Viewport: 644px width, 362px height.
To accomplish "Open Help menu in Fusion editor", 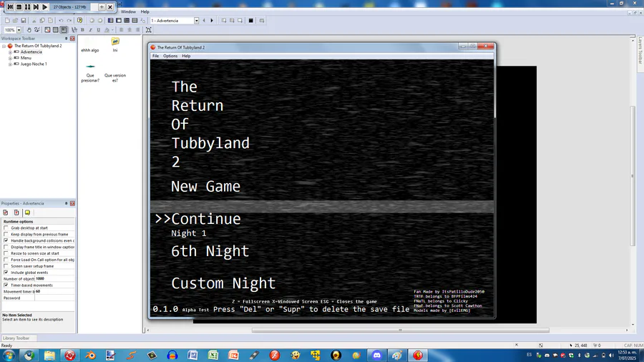I will pyautogui.click(x=145, y=12).
